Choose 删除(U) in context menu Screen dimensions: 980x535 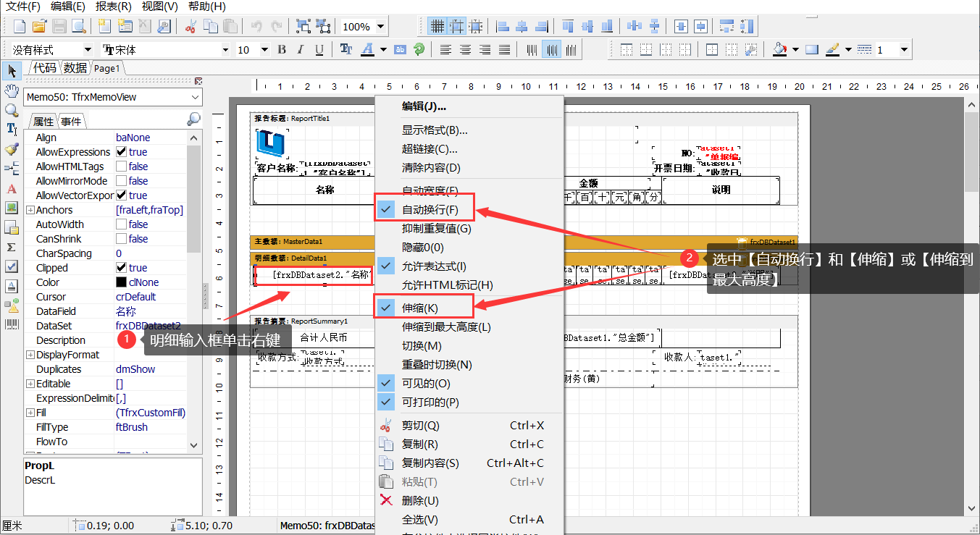(x=420, y=501)
